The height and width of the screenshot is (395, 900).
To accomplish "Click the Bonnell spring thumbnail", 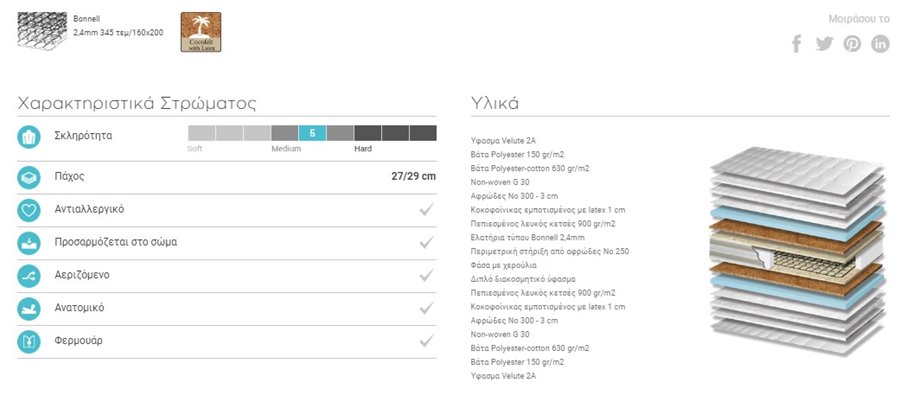I will pyautogui.click(x=42, y=31).
